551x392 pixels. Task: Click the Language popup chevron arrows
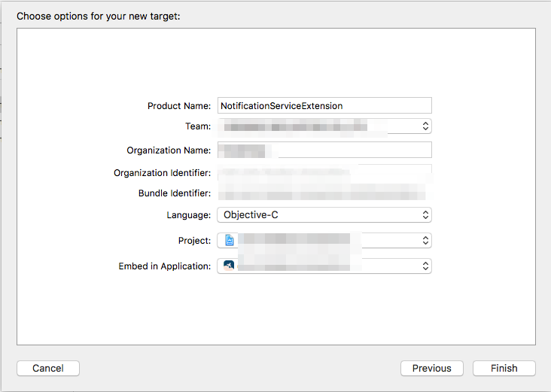point(425,215)
